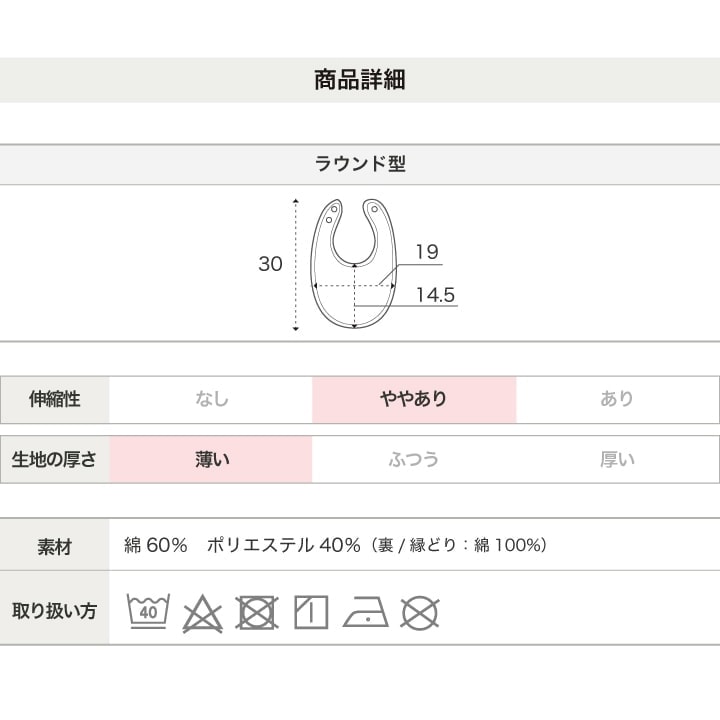
Task: Click the 19 width measurement
Action: click(427, 252)
